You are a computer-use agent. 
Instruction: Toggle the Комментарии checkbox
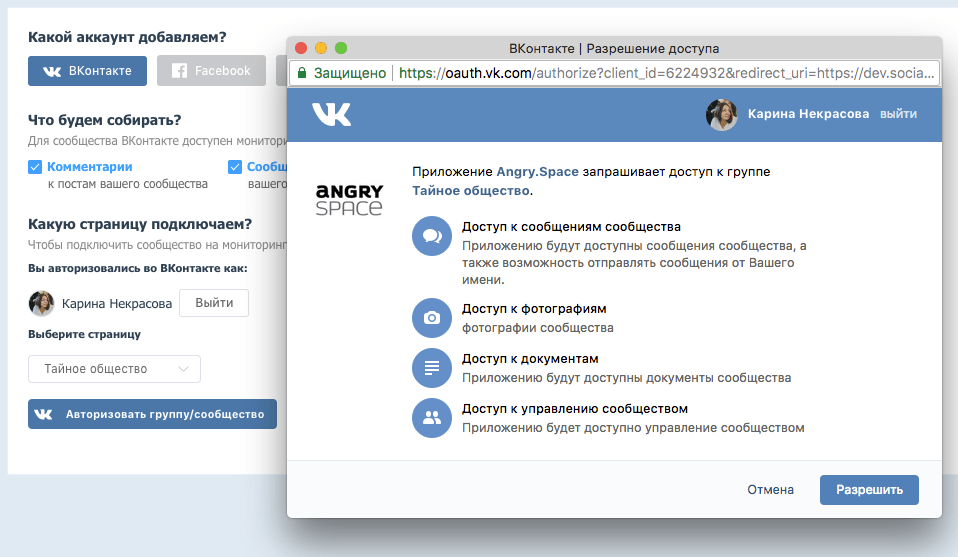tap(35, 167)
